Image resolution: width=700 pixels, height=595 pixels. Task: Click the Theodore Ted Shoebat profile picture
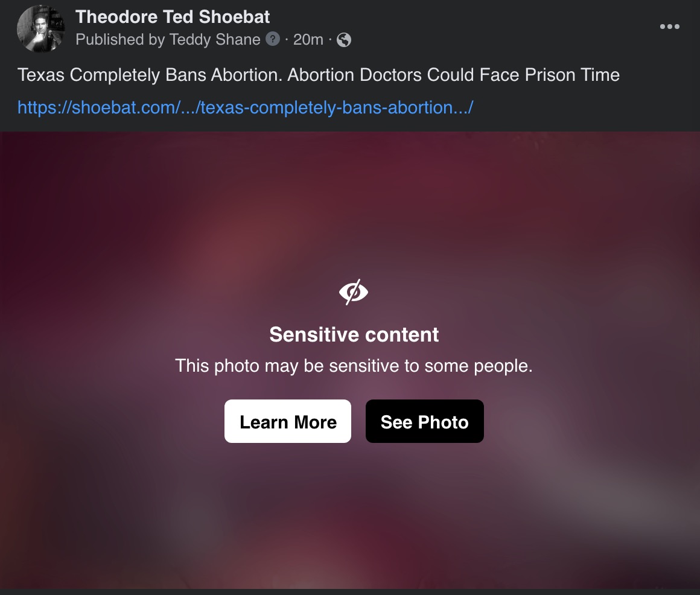tap(40, 29)
